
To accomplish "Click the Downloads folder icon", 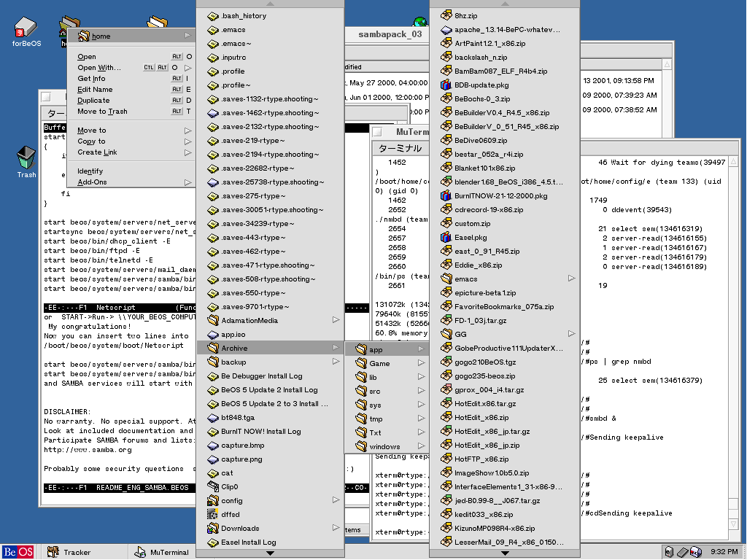I will (x=213, y=528).
